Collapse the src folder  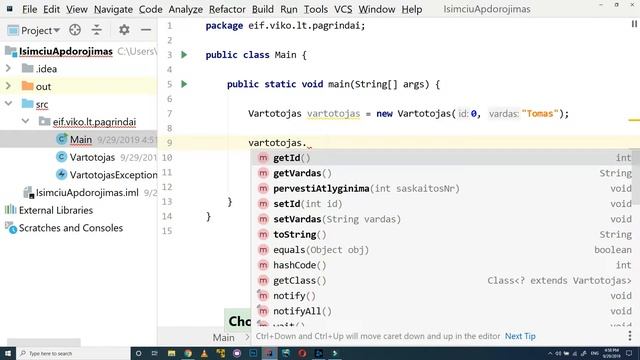(8, 104)
